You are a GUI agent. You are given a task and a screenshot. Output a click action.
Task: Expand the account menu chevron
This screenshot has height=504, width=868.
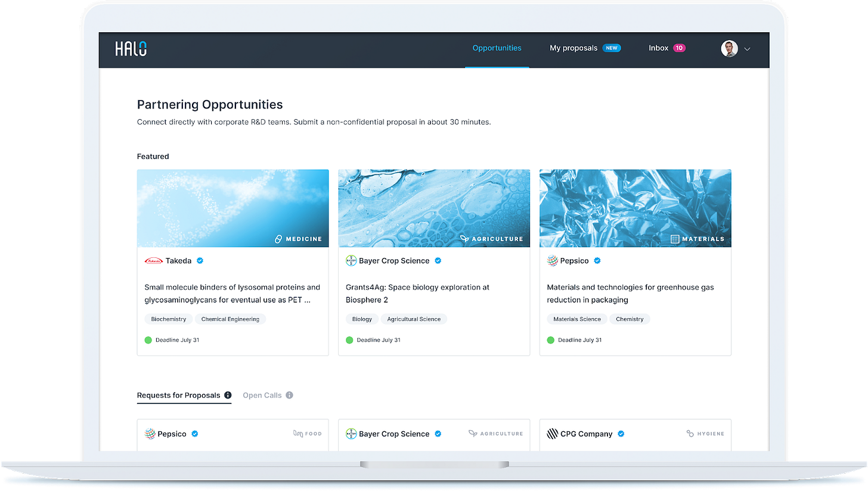(747, 49)
